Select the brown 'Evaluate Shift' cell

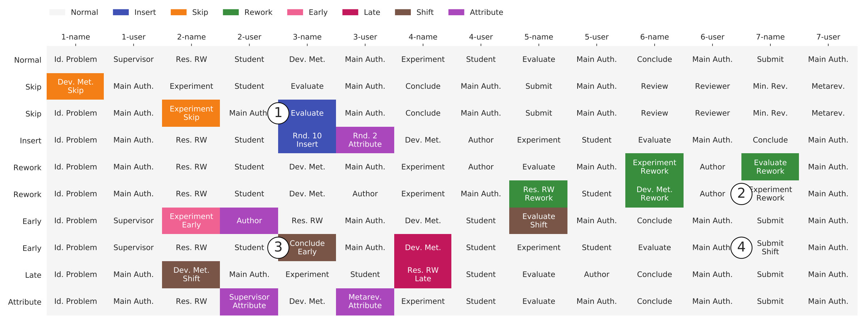(538, 221)
